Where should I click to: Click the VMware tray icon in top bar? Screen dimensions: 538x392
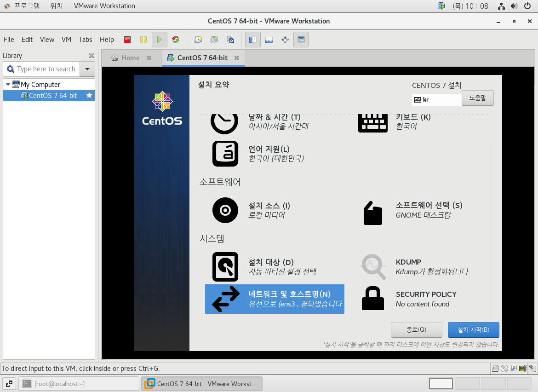pos(441,6)
